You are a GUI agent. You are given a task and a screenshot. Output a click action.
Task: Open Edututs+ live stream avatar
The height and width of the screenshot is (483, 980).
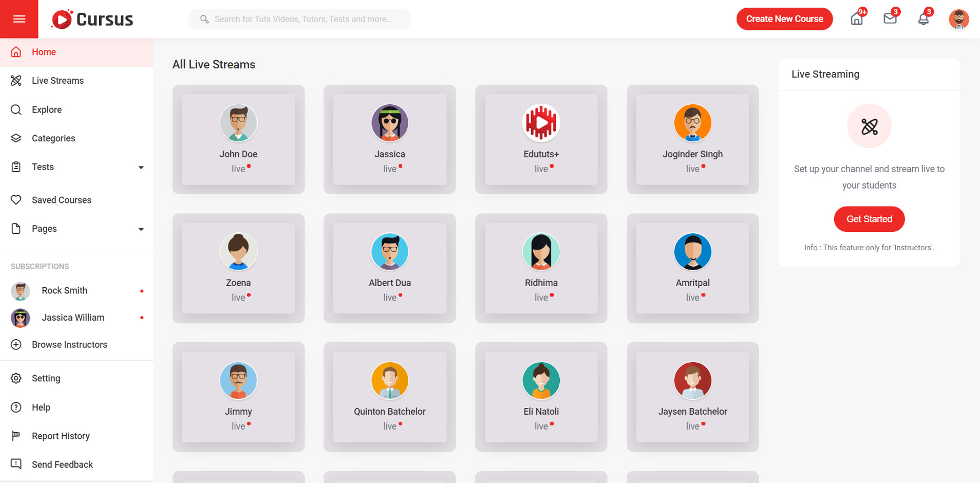point(541,123)
